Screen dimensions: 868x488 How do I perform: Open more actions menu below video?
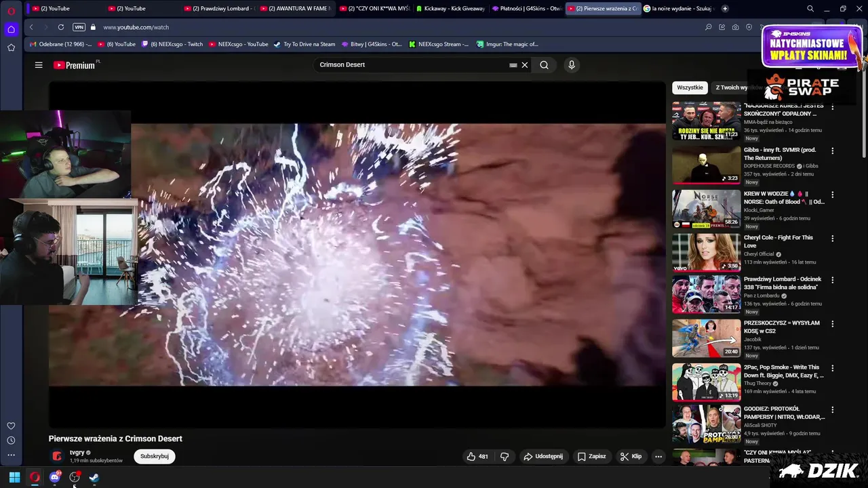[658, 456]
